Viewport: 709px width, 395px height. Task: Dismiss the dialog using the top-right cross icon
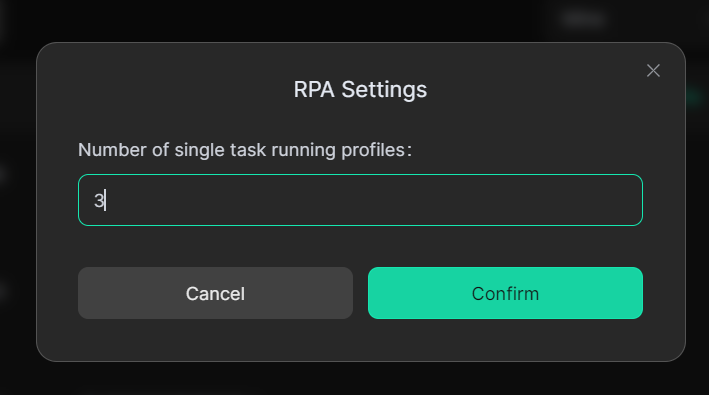[653, 71]
